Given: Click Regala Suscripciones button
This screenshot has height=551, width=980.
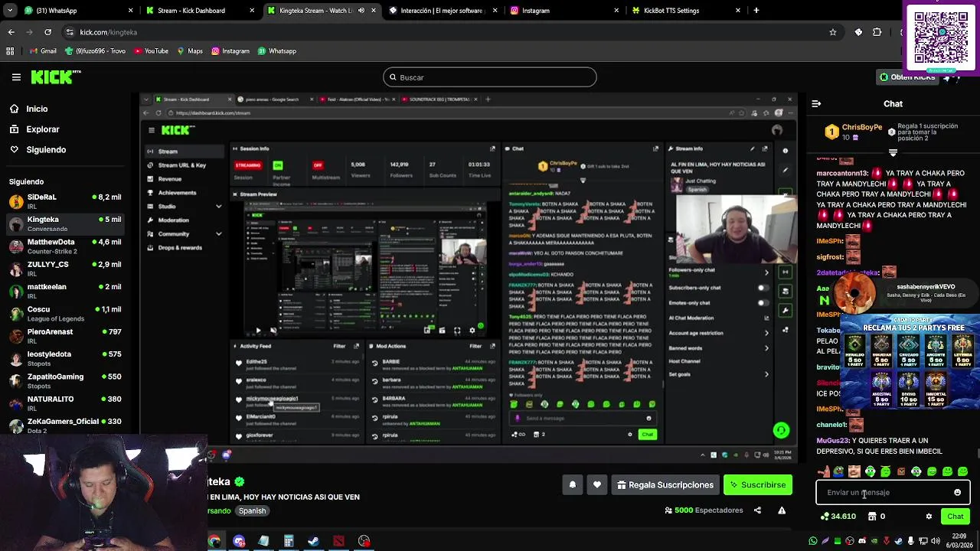Looking at the screenshot, I should click(x=665, y=484).
